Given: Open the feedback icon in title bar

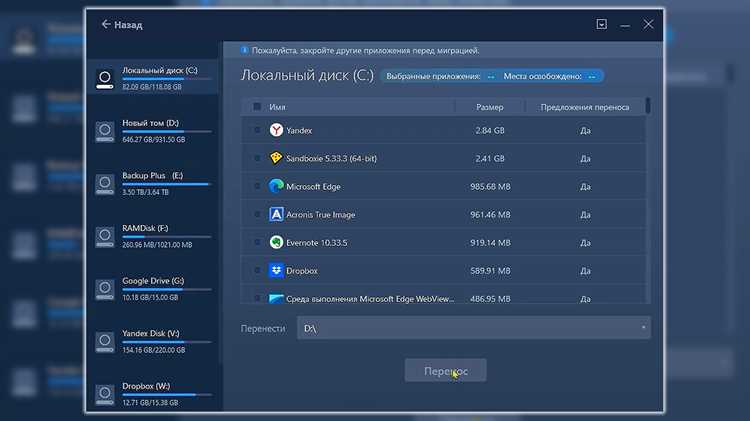Looking at the screenshot, I should [x=601, y=24].
